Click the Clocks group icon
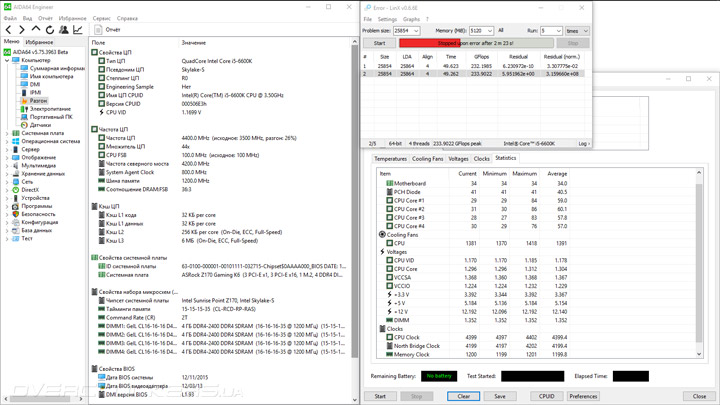Image resolution: width=720 pixels, height=405 pixels. 382,329
